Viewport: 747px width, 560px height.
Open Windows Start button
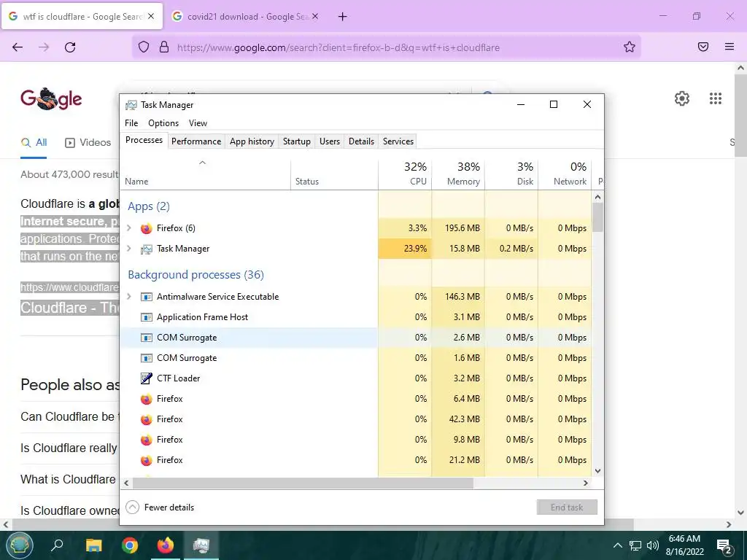coord(19,545)
